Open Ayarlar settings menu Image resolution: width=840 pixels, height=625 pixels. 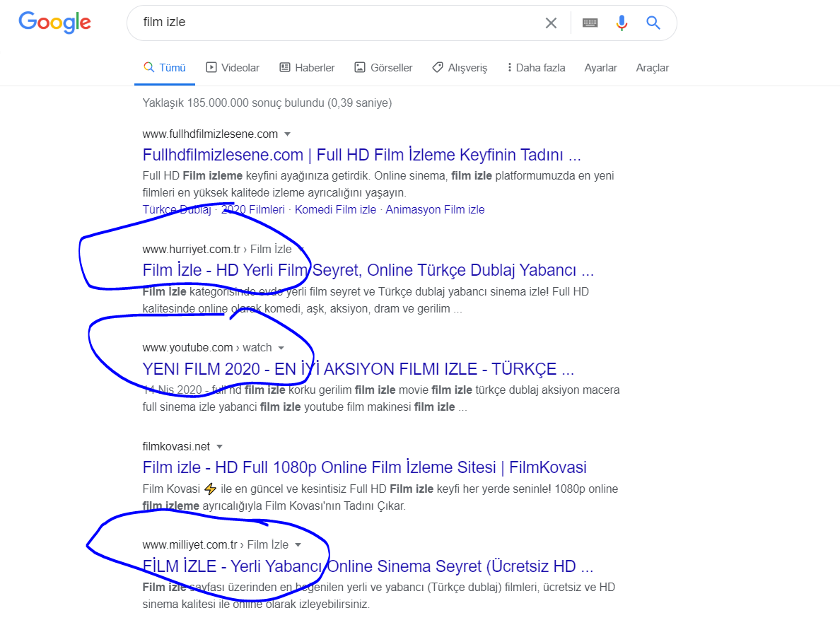[600, 67]
